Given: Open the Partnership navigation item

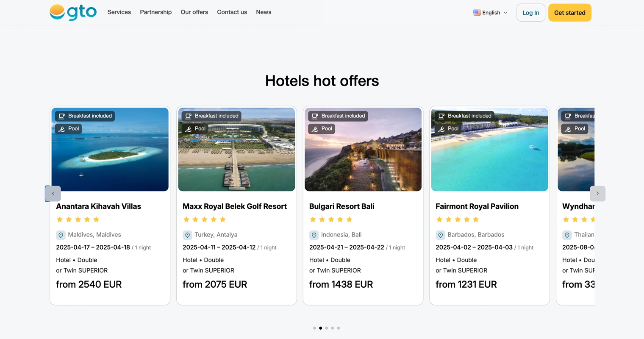Looking at the screenshot, I should click(x=155, y=12).
